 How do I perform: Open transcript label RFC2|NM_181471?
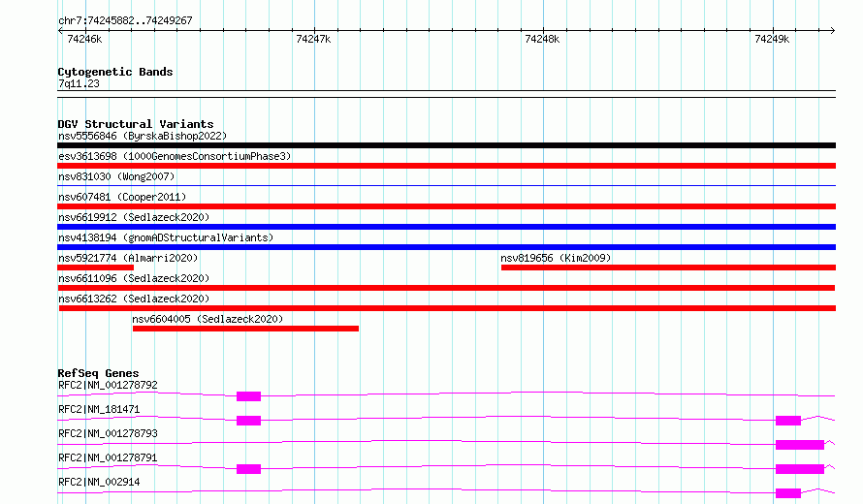pos(99,409)
